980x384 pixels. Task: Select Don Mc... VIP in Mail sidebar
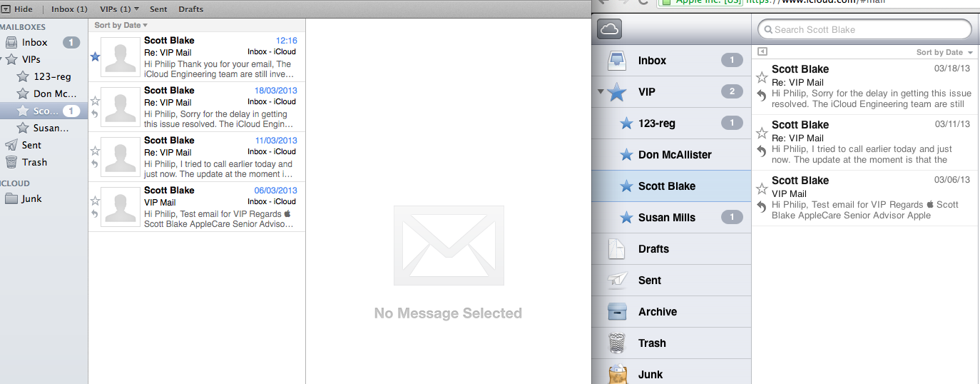(44, 94)
